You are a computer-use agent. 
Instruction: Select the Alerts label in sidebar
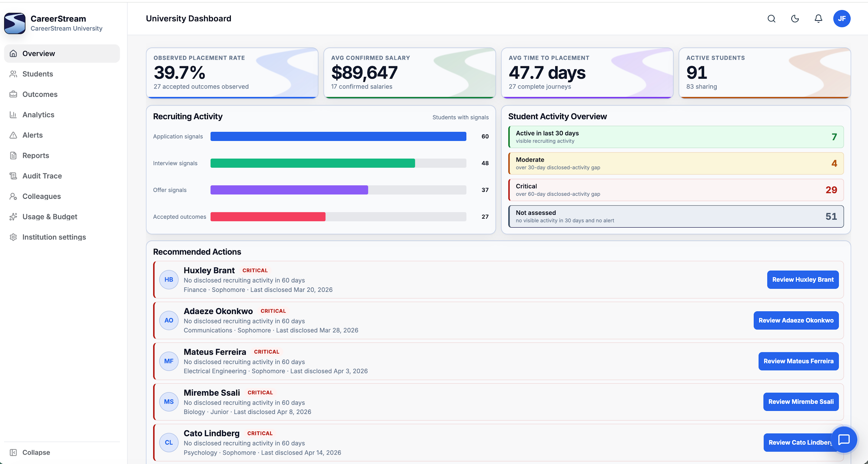click(33, 135)
